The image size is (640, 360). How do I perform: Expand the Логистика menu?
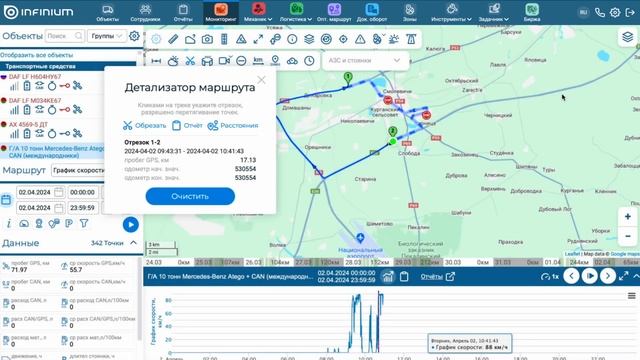tap(296, 12)
